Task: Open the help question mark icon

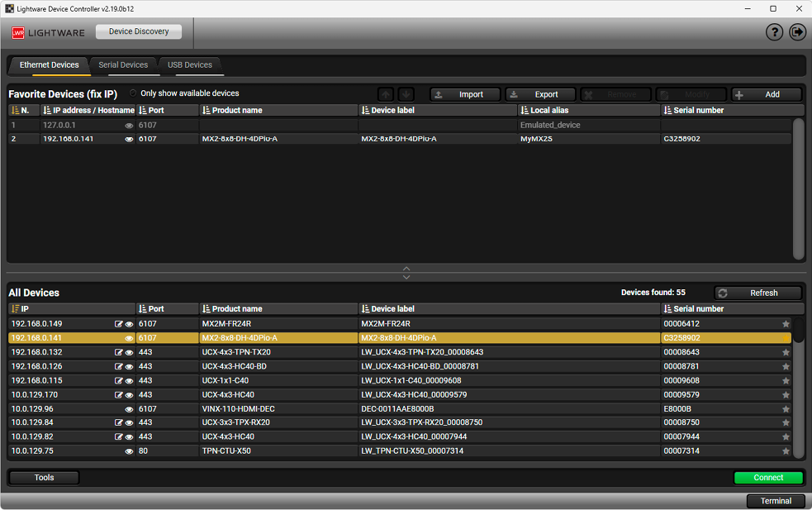Action: [774, 32]
